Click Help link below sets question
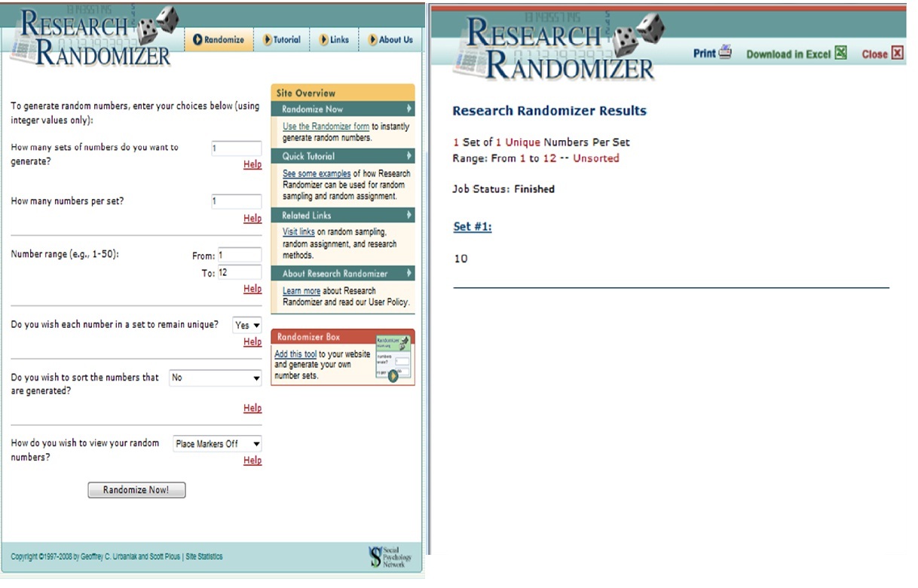 click(x=252, y=164)
